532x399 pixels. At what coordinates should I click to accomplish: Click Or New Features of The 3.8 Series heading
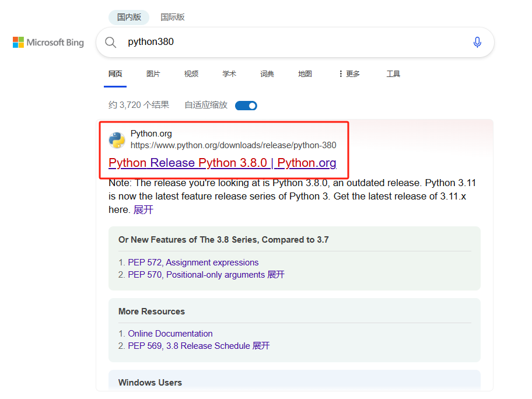click(x=223, y=240)
